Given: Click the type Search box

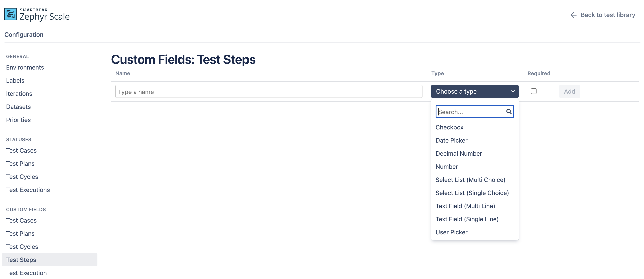Looking at the screenshot, I should click(471, 112).
